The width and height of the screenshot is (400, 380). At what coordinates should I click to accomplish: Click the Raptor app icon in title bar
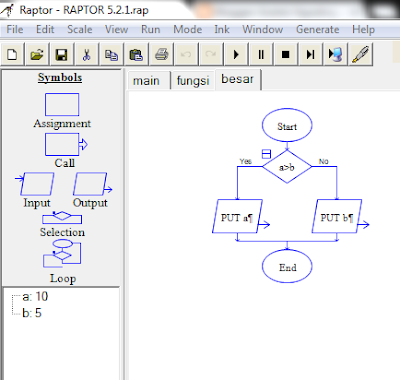click(x=7, y=10)
